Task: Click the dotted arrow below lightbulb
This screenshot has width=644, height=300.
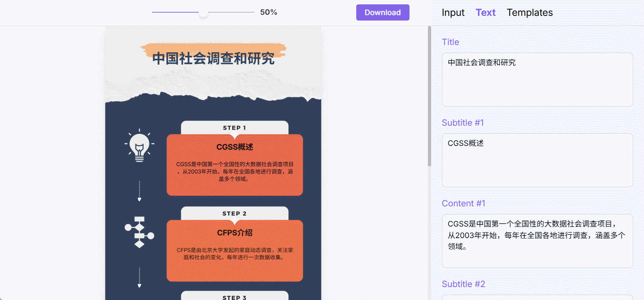Action: tap(139, 191)
